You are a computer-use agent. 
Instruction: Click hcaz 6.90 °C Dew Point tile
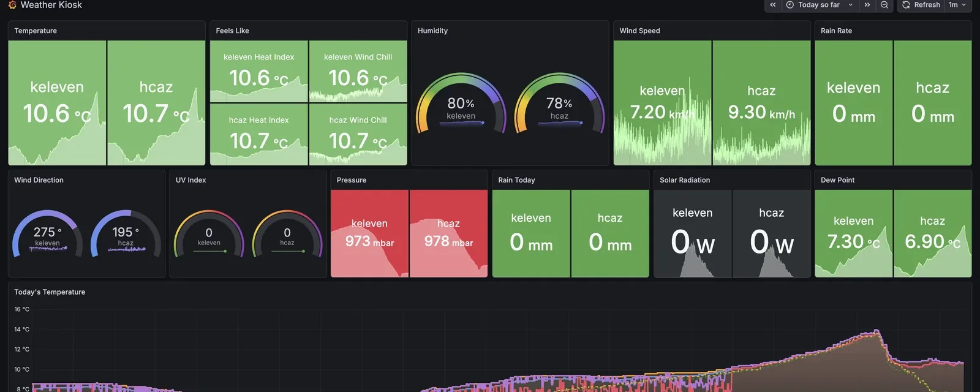(932, 233)
